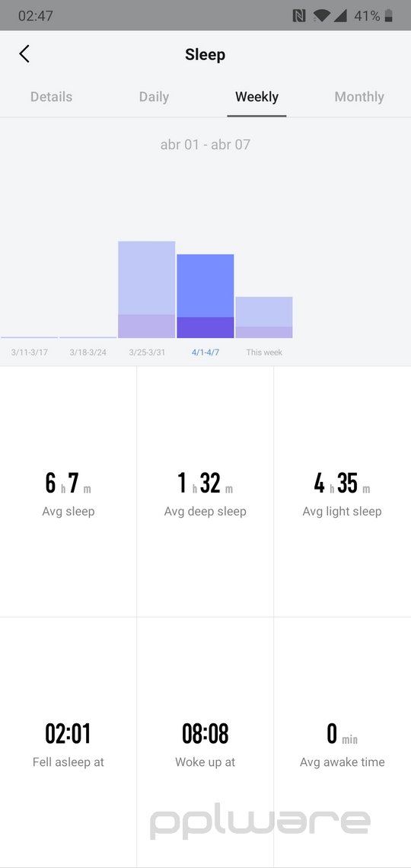Tap the cellular signal icon
The image size is (411, 868).
pos(339,16)
